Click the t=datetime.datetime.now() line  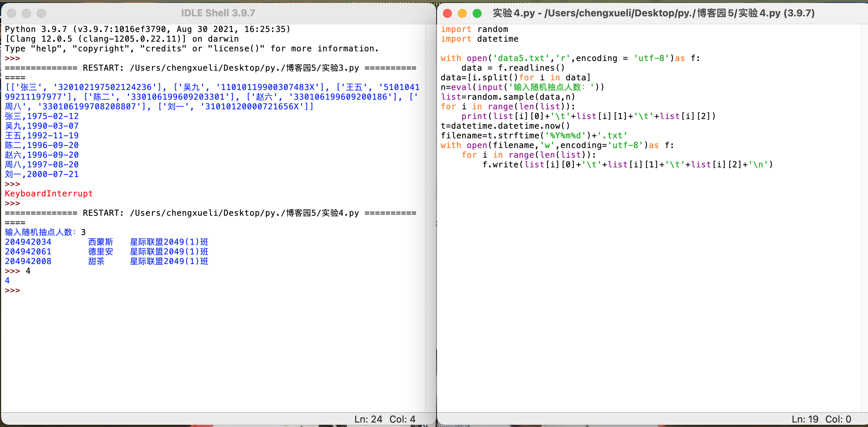click(x=505, y=126)
